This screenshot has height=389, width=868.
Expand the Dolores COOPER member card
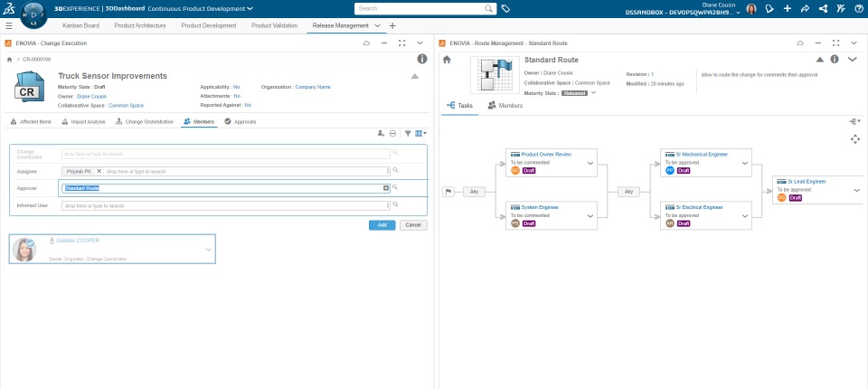[x=208, y=250]
